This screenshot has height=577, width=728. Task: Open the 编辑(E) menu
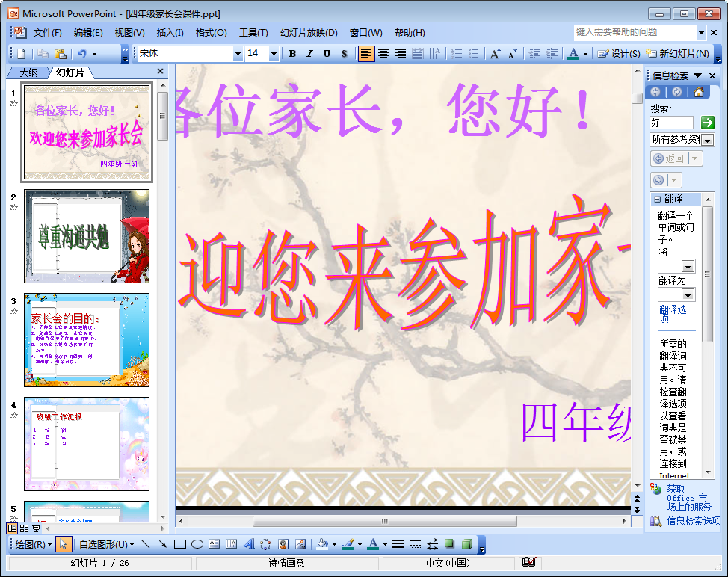[88, 32]
